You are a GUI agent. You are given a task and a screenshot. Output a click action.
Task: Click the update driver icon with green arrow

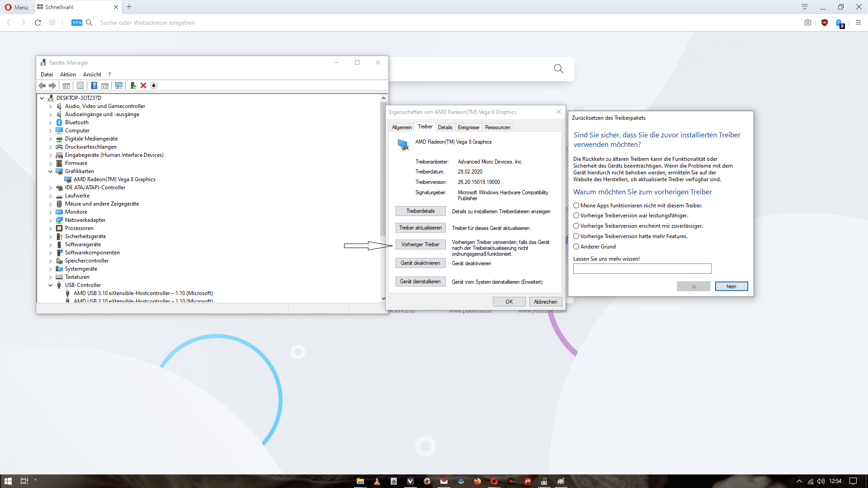pos(133,85)
